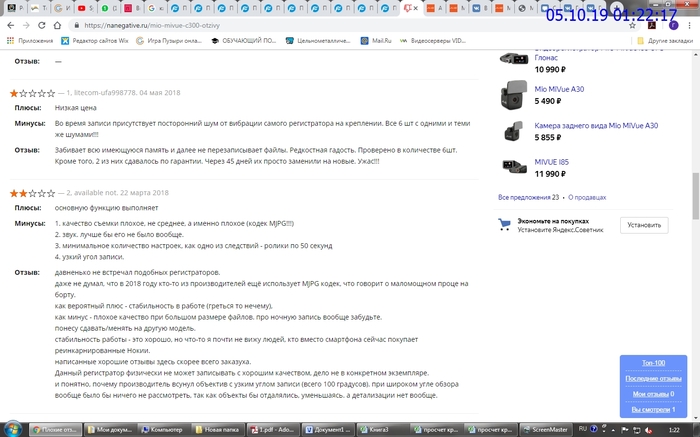
Task: Open the Компьютер taskbar window
Action: [x=164, y=429]
